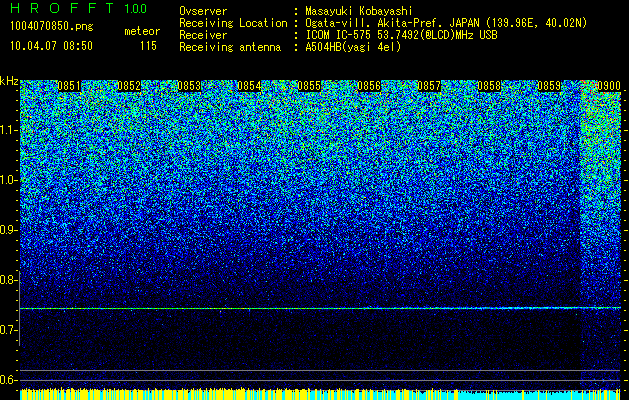Screen dimensions: 629x400
Task: Click the 0859 time marker
Action: 549,86
